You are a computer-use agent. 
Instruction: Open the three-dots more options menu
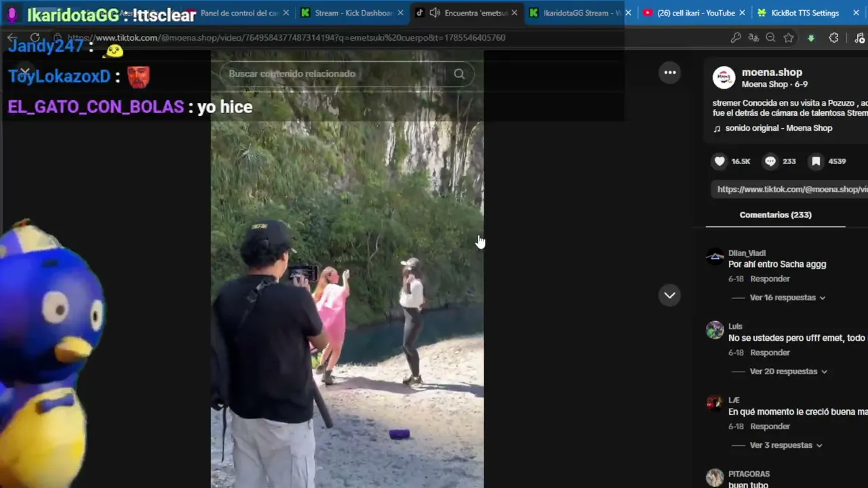[670, 73]
